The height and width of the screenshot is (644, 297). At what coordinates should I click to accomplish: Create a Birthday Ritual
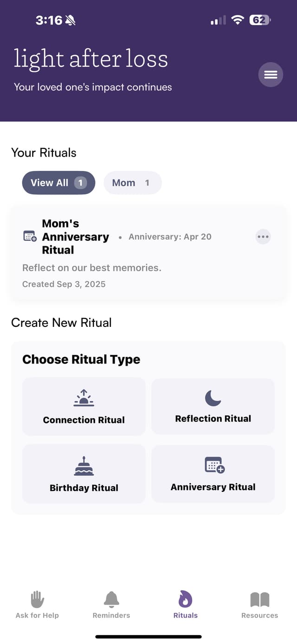(84, 488)
